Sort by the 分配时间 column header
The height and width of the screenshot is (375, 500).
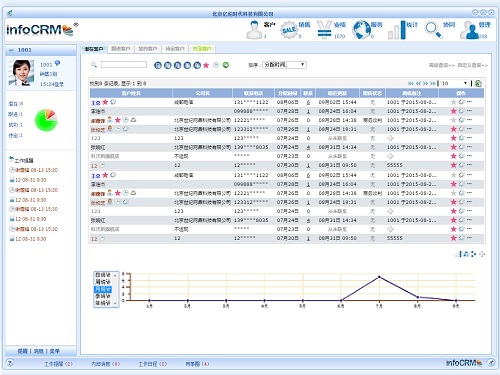click(x=287, y=93)
